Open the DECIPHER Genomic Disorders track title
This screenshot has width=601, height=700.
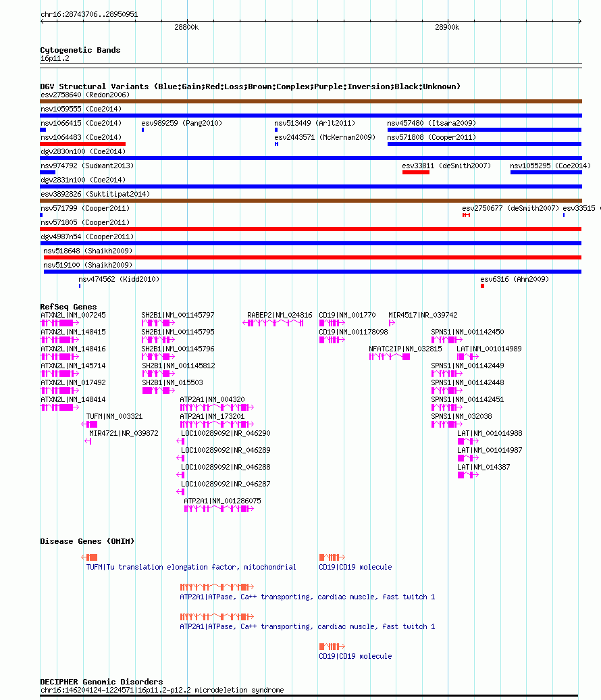coord(101,682)
